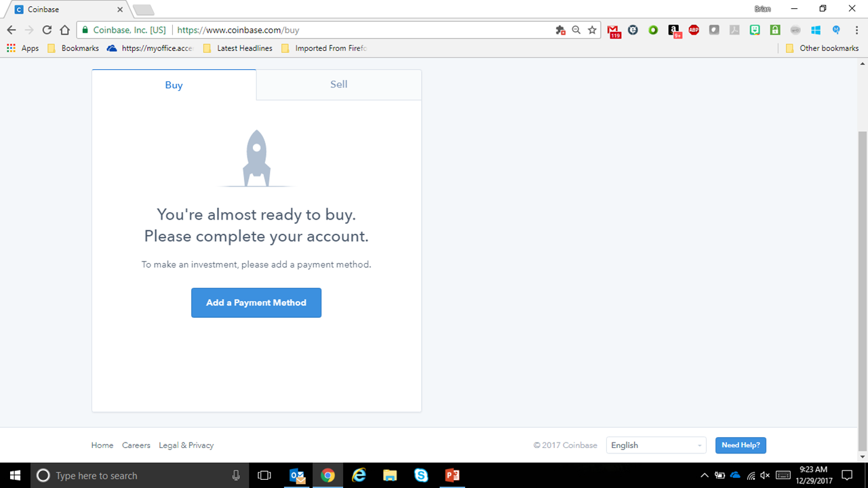The height and width of the screenshot is (488, 868).
Task: Click the Type here to search box
Action: 139,475
